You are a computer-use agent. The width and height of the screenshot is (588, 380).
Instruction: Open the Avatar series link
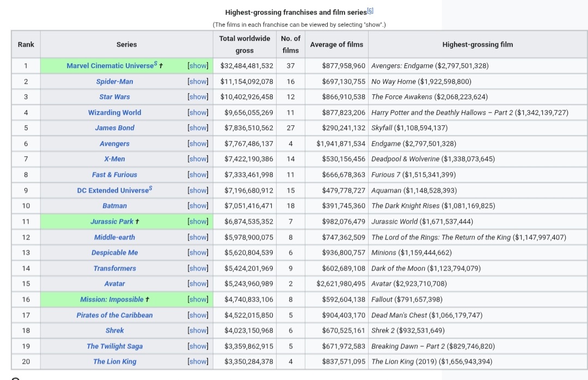click(x=114, y=284)
